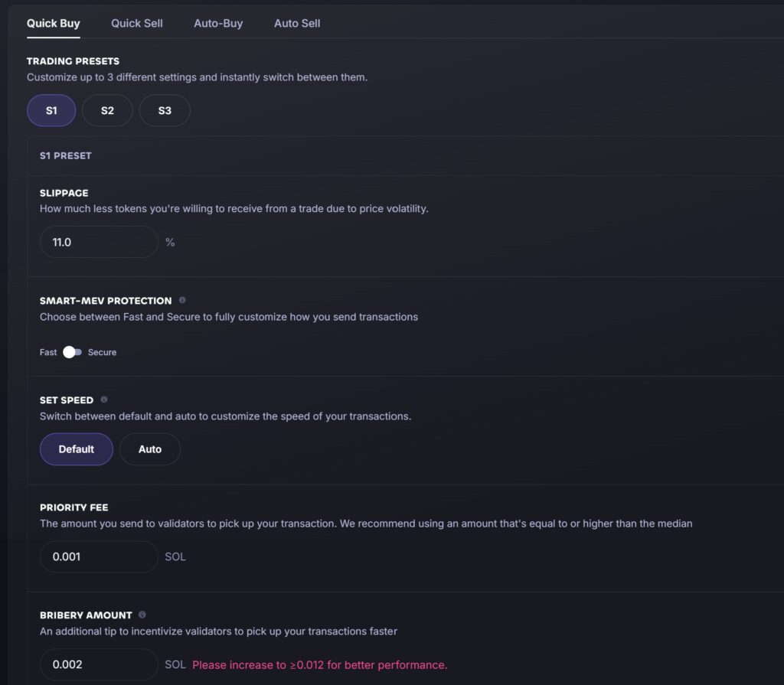
Task: Choose the S3 trading preset
Action: (165, 110)
